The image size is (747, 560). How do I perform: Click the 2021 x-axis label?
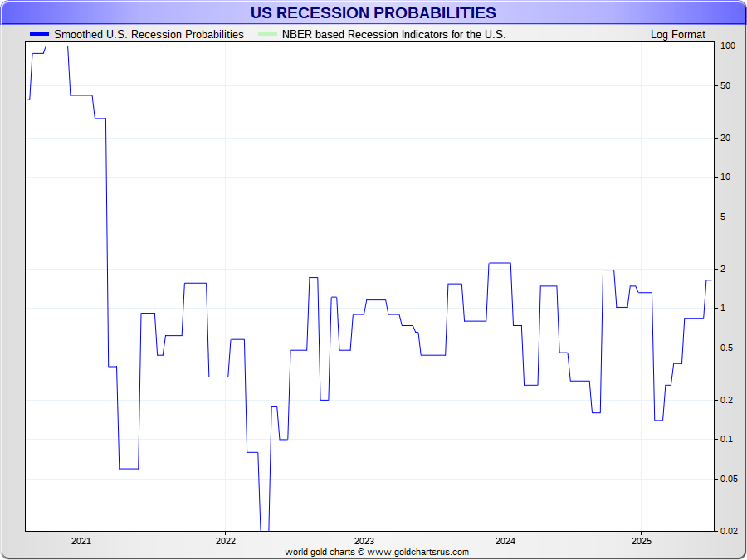(81, 542)
